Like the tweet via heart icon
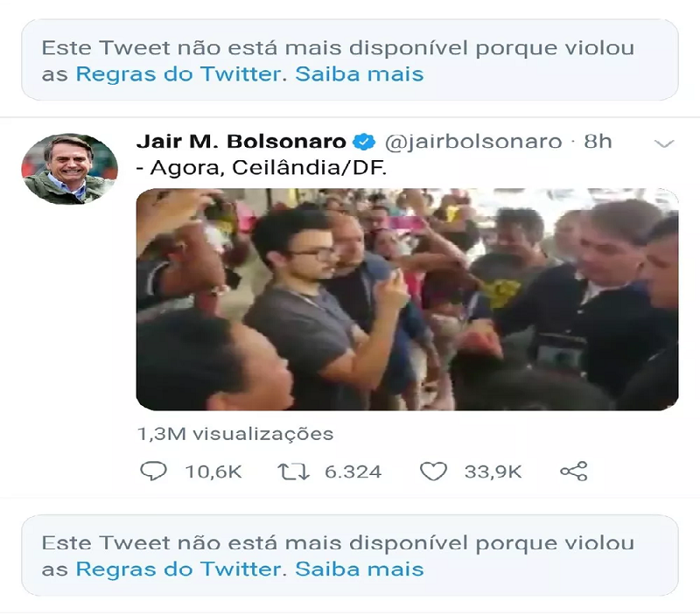The height and width of the screenshot is (615, 700). [433, 472]
